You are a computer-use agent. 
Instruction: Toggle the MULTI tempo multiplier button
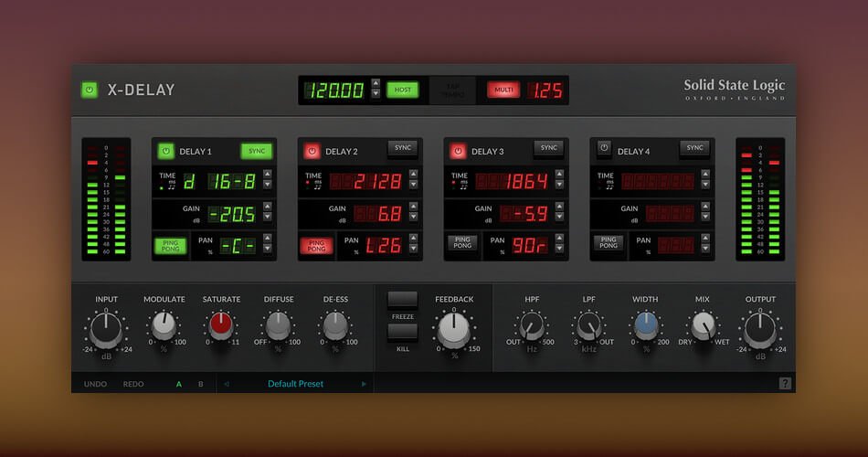[x=503, y=90]
